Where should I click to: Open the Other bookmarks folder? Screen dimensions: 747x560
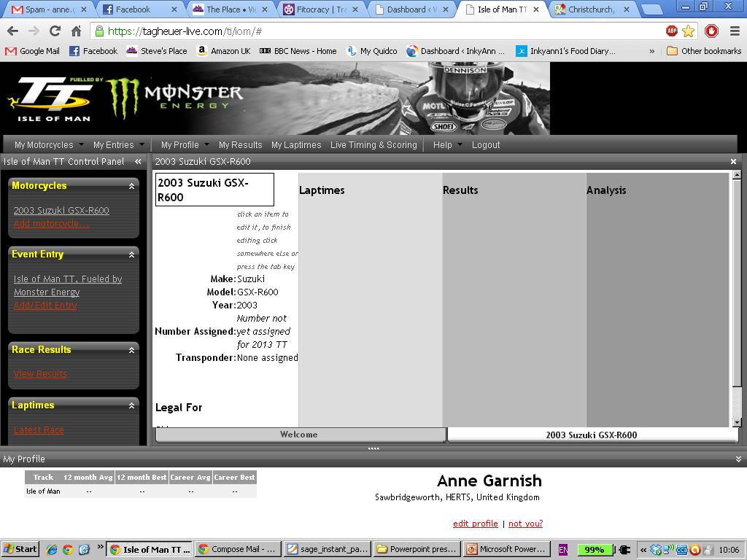(704, 51)
